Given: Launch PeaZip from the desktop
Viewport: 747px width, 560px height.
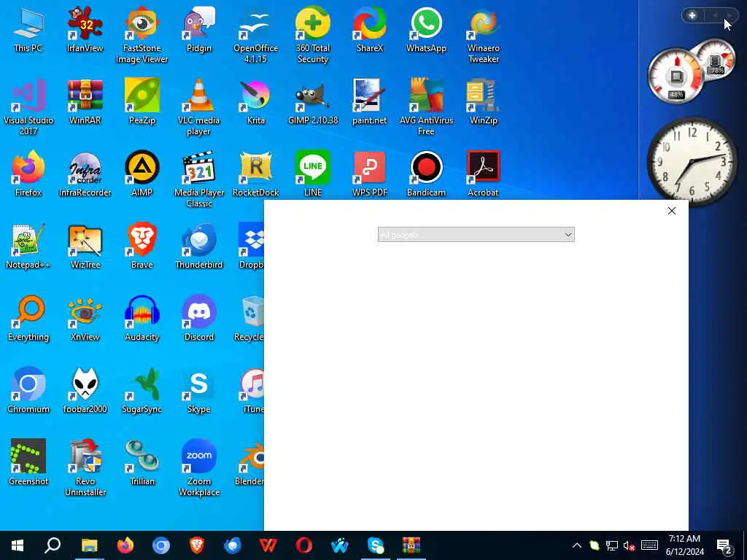Looking at the screenshot, I should [x=142, y=102].
